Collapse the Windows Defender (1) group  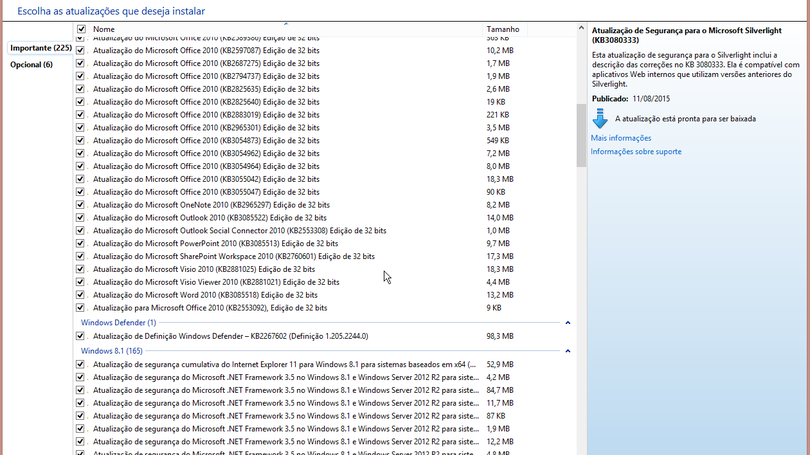click(x=568, y=323)
